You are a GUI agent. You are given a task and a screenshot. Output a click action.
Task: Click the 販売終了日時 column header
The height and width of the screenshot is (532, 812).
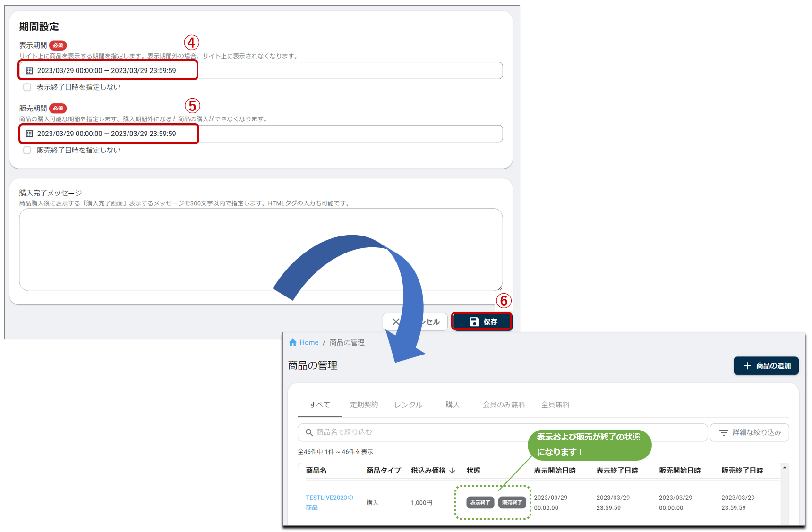(742, 471)
